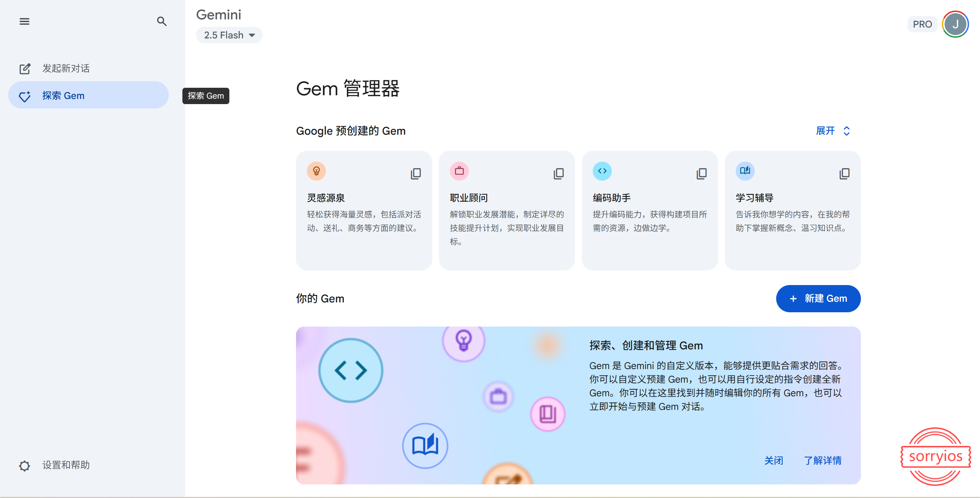Click the 学习辅导 book icon

[745, 171]
